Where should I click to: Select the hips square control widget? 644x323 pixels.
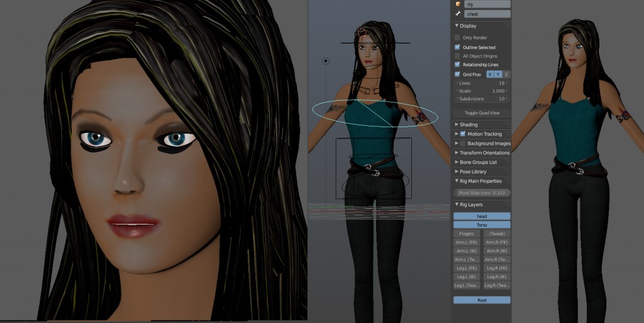pos(374,169)
